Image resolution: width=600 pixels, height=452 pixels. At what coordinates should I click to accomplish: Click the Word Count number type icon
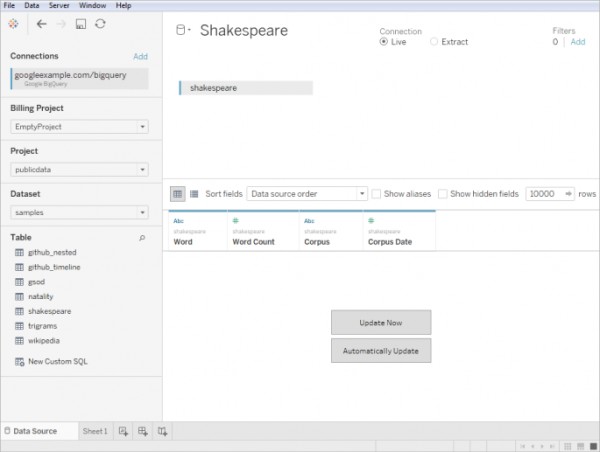(x=236, y=220)
